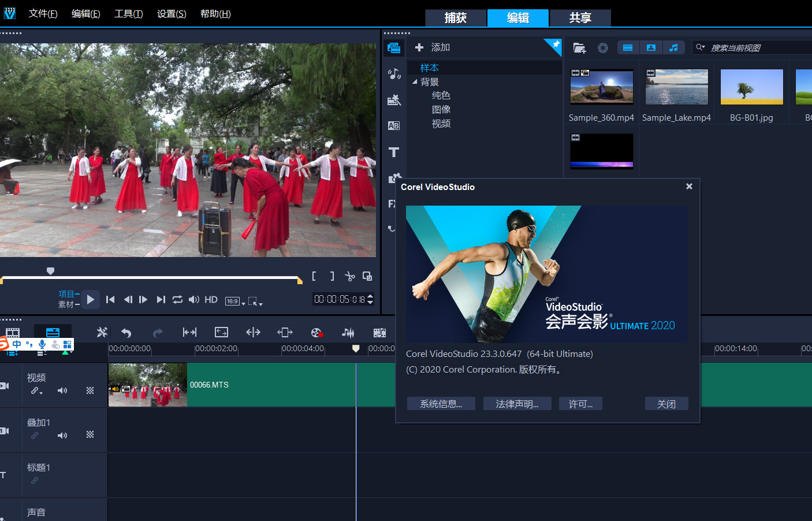Open the sound mixer waveform icon
This screenshot has height=521, width=812.
[348, 332]
